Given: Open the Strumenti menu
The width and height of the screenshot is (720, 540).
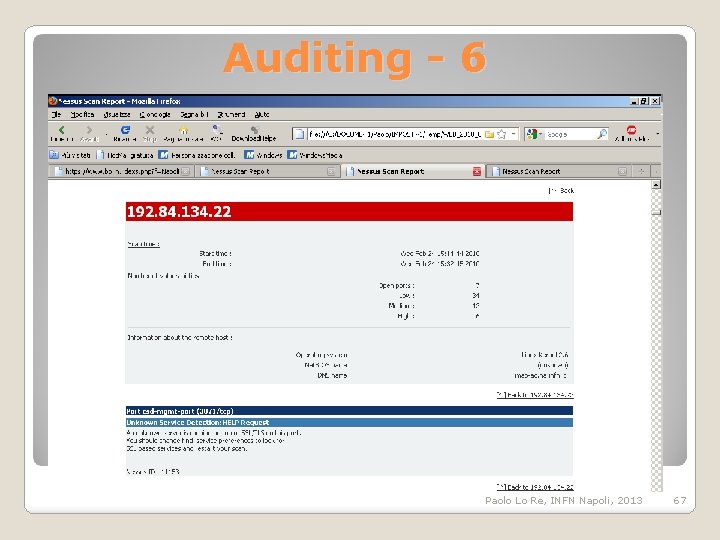Looking at the screenshot, I should 231,114.
